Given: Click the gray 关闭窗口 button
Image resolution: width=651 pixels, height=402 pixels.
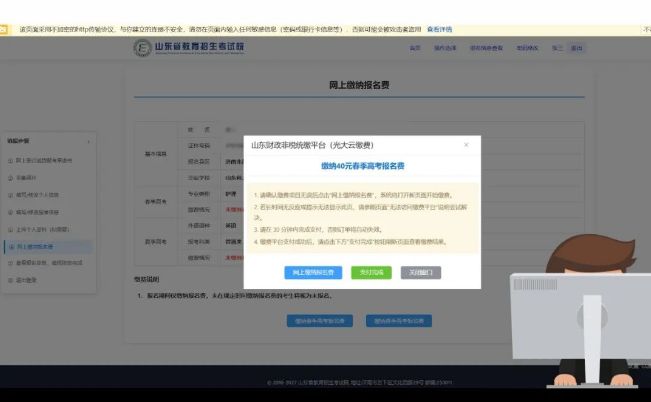Looking at the screenshot, I should 421,272.
